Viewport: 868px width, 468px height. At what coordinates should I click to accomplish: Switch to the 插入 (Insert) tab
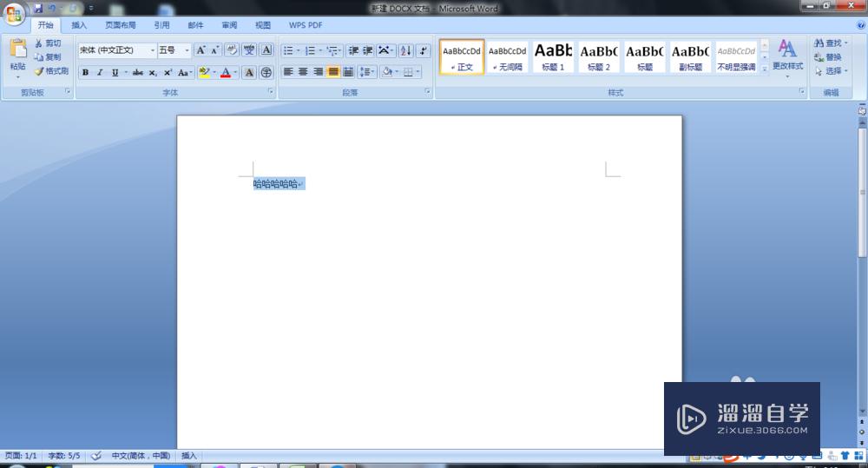click(x=79, y=25)
